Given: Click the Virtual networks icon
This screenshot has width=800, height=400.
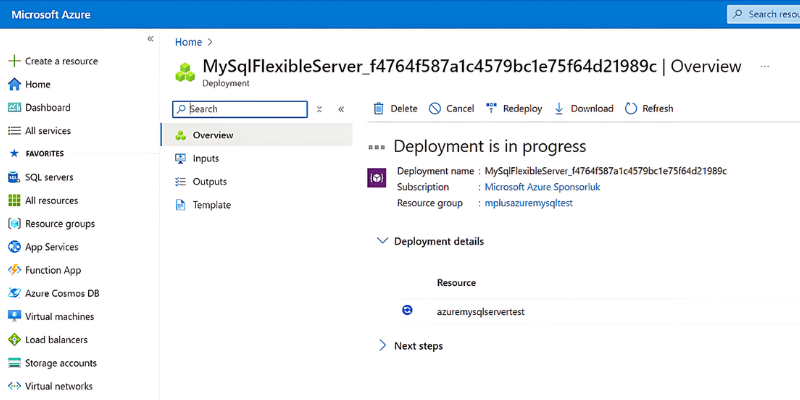Looking at the screenshot, I should point(14,386).
